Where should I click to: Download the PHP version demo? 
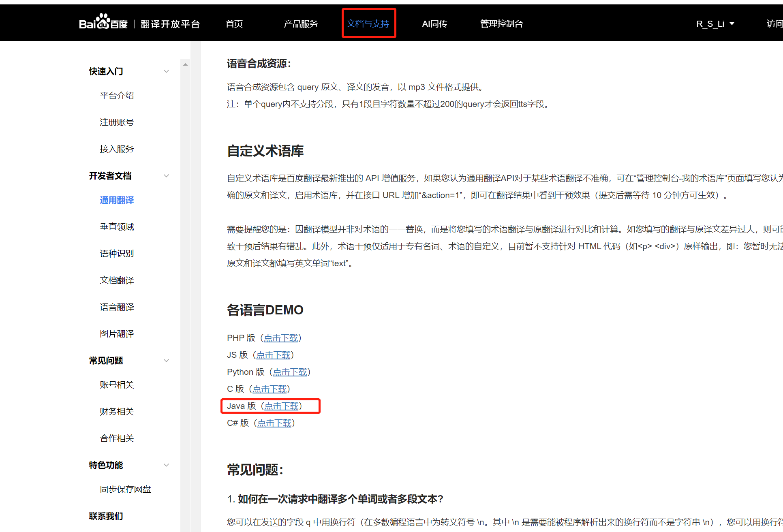[281, 338]
